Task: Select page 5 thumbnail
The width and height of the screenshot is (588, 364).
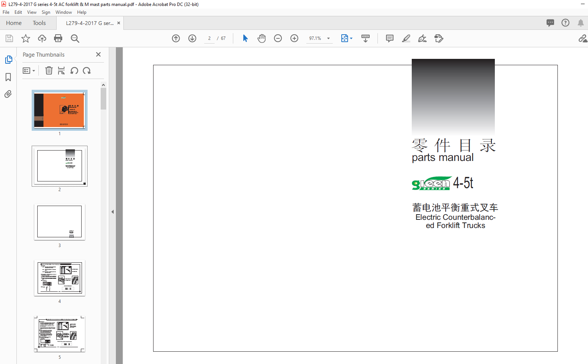Action: pyautogui.click(x=60, y=334)
